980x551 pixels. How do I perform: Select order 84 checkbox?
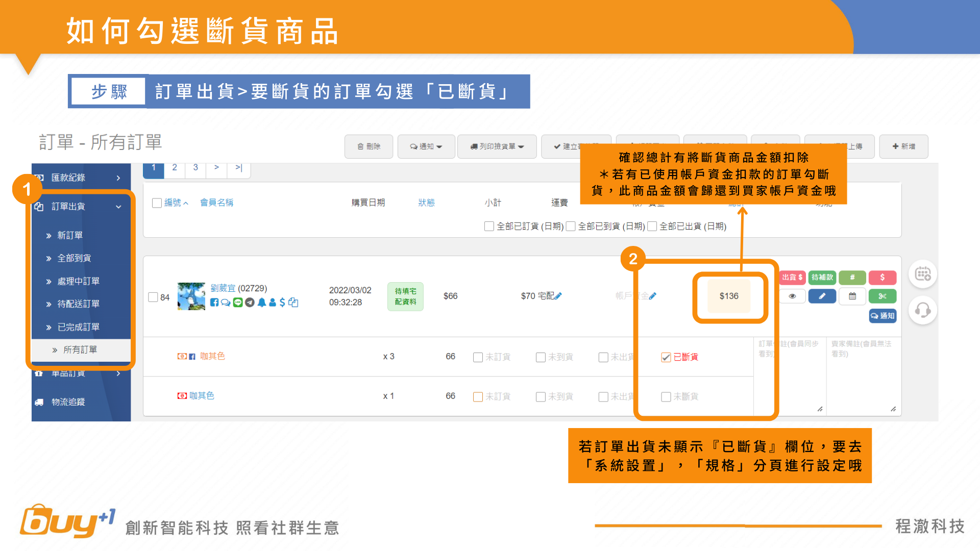pyautogui.click(x=153, y=297)
